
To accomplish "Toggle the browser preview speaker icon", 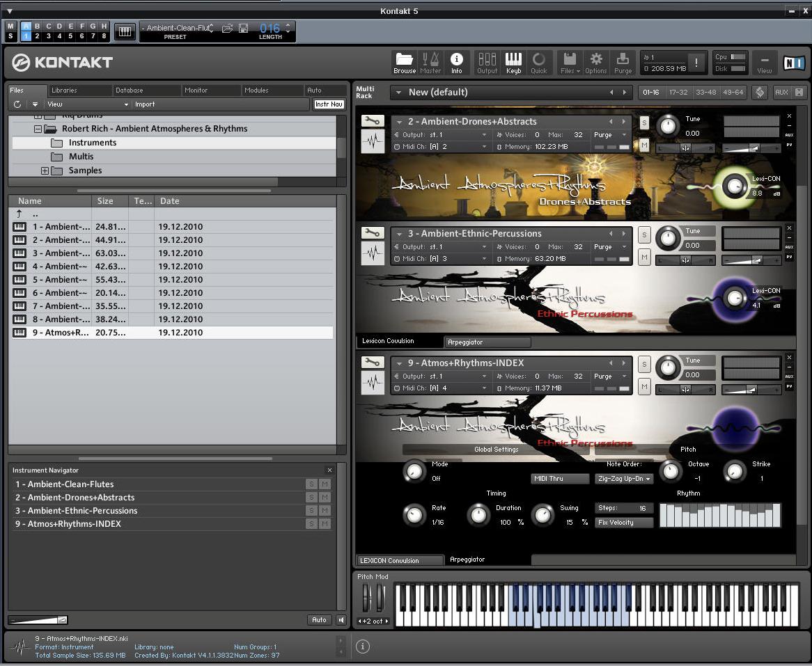I will [x=341, y=619].
